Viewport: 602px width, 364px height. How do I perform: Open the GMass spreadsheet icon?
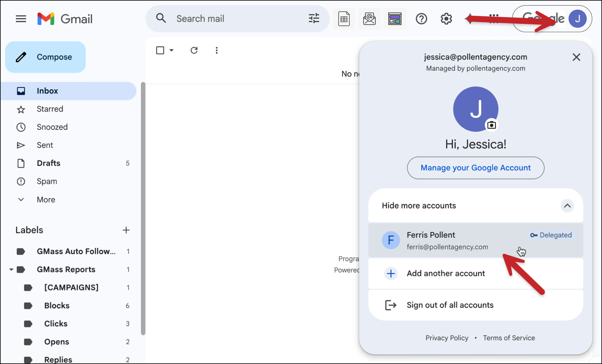click(x=344, y=19)
